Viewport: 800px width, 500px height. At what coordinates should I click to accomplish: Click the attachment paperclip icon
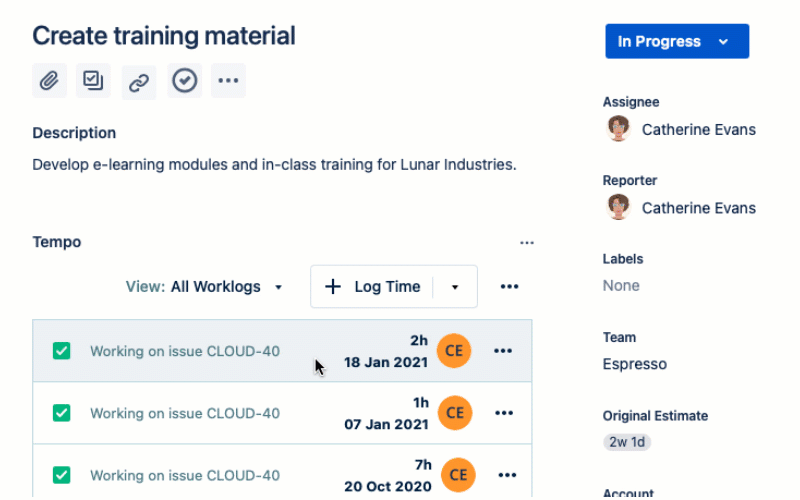[x=49, y=81]
